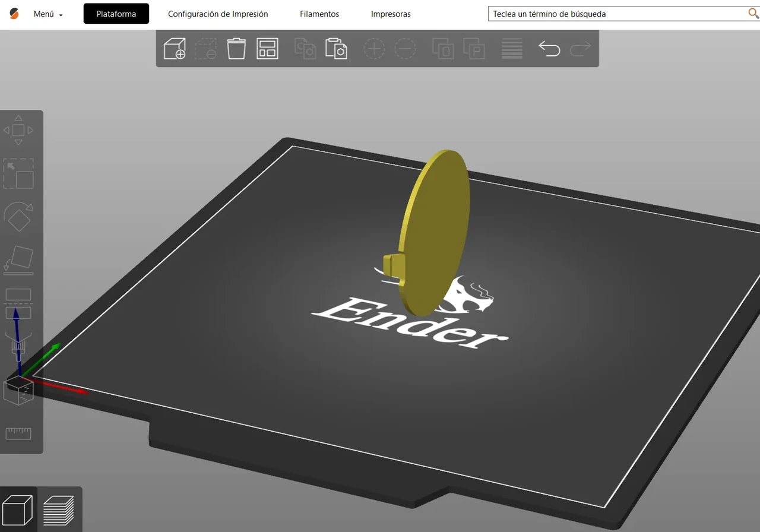
Task: Click the Add model cube-plus icon
Action: [175, 48]
